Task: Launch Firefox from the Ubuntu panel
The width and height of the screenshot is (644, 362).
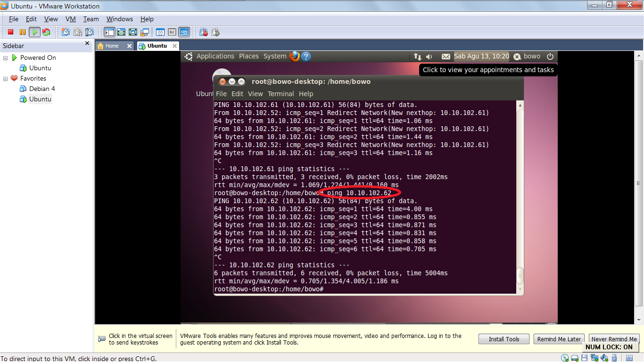Action: tap(295, 56)
